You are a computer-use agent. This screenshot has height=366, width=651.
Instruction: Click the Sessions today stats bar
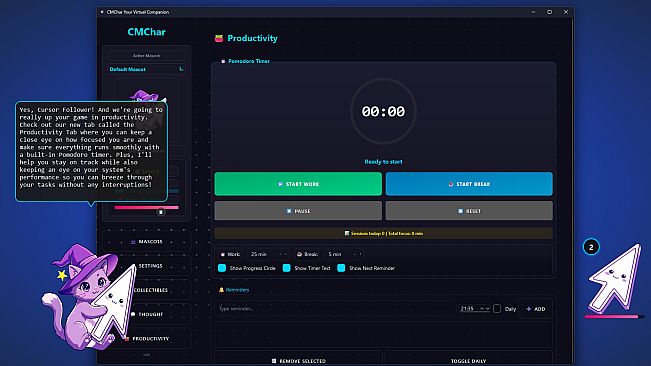click(x=383, y=233)
